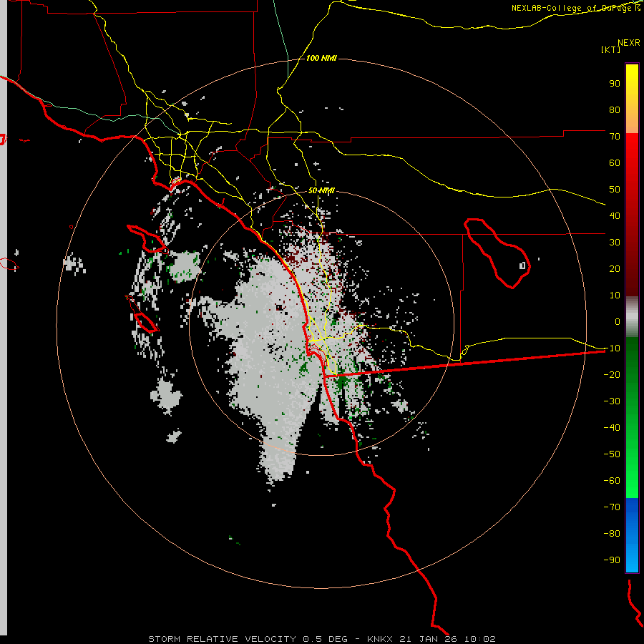Select the -10 value on the velocity scale
This screenshot has height=644, width=644.
pos(612,348)
